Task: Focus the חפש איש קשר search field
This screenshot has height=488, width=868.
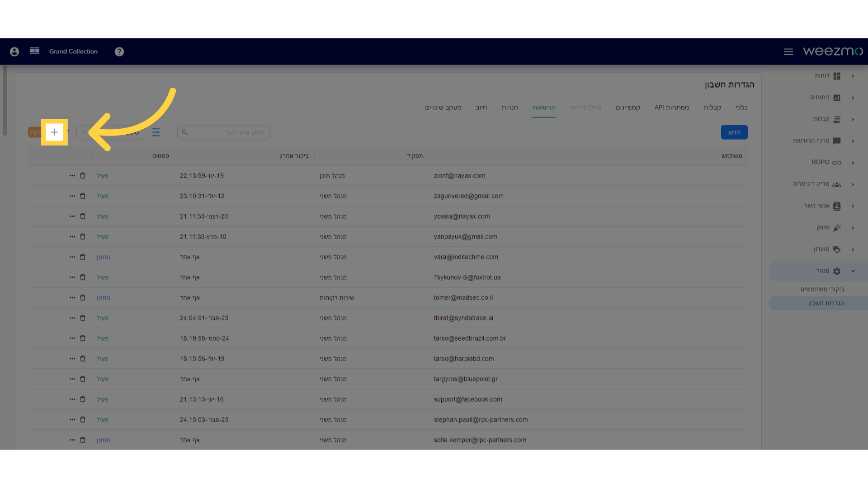Action: (x=223, y=132)
